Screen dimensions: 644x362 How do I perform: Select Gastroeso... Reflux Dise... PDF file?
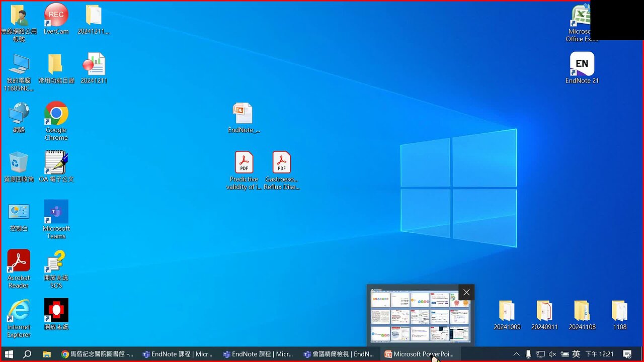[x=282, y=170]
